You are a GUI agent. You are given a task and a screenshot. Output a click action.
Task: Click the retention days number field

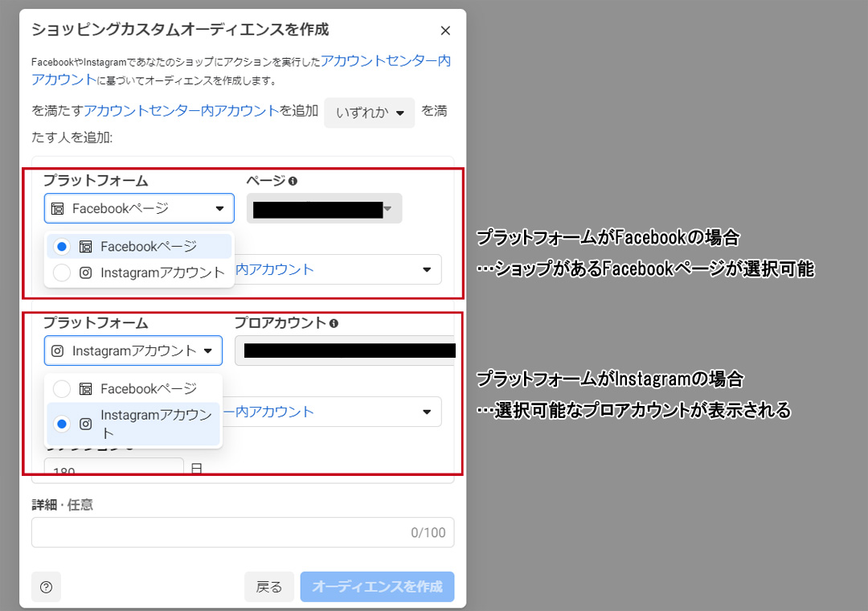pyautogui.click(x=114, y=470)
